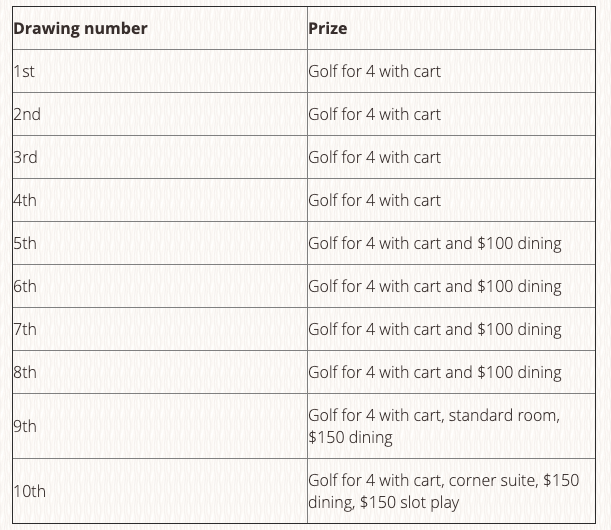Select the 1st drawing cell
The image size is (611, 530).
160,71
